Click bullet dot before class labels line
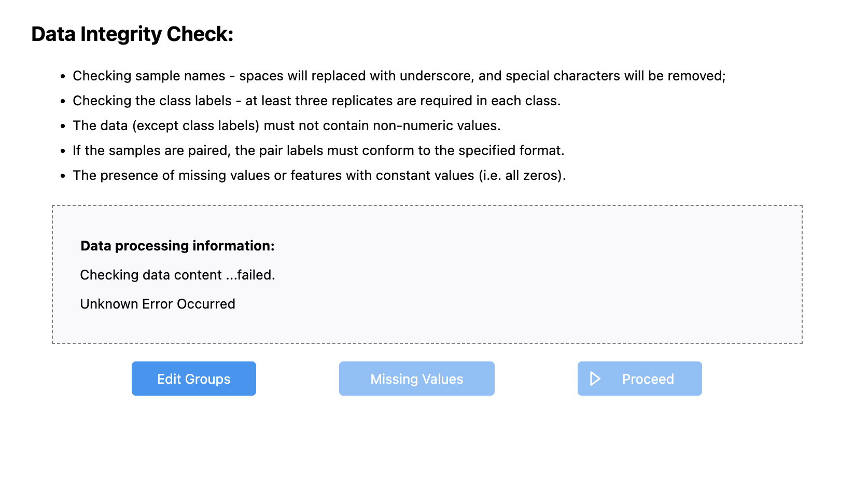868x503 pixels. click(x=63, y=101)
